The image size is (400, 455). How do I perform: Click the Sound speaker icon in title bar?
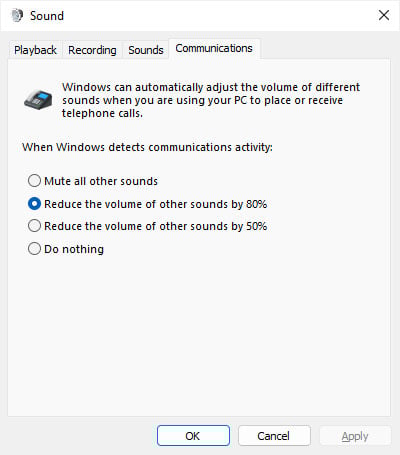pyautogui.click(x=17, y=15)
